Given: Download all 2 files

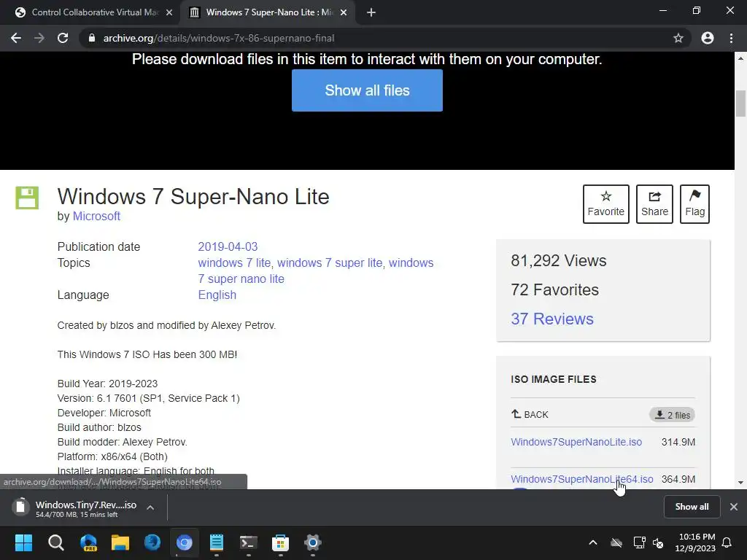Looking at the screenshot, I should point(672,415).
